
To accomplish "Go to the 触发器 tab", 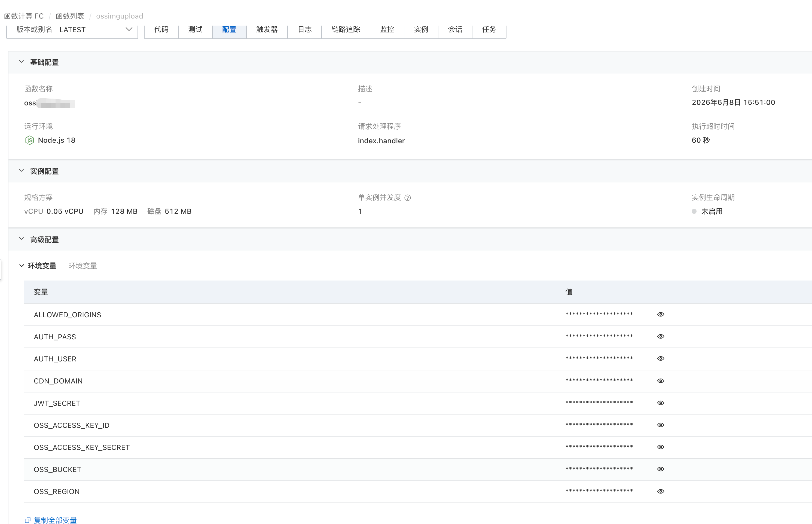I will click(x=267, y=30).
